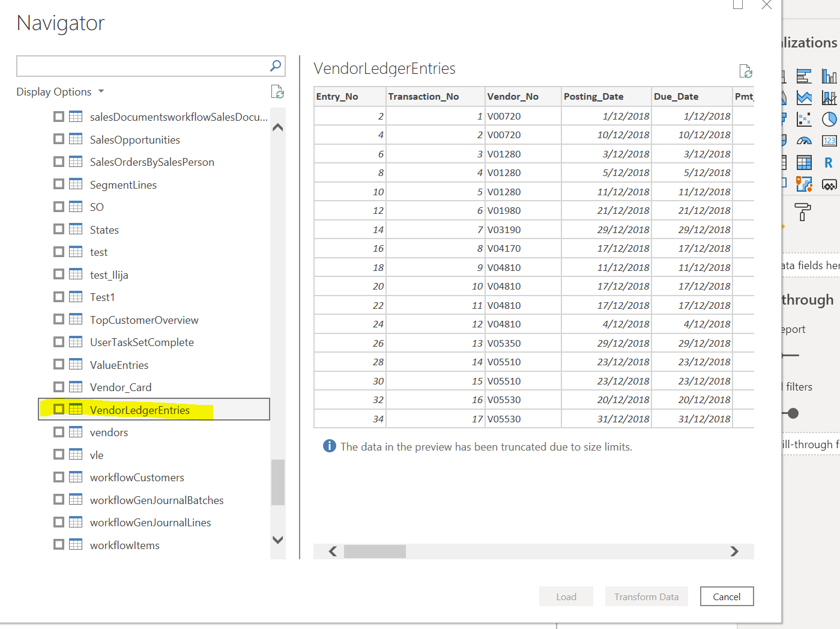Insert the R script visual
The height and width of the screenshot is (629, 840).
(x=829, y=162)
